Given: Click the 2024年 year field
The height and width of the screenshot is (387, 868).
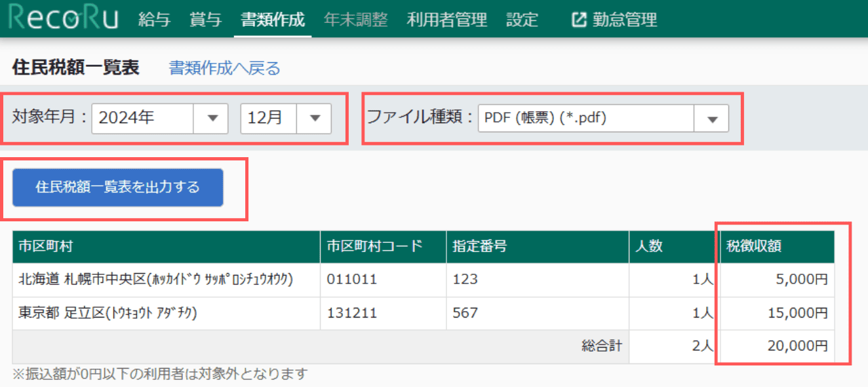Looking at the screenshot, I should [x=143, y=119].
